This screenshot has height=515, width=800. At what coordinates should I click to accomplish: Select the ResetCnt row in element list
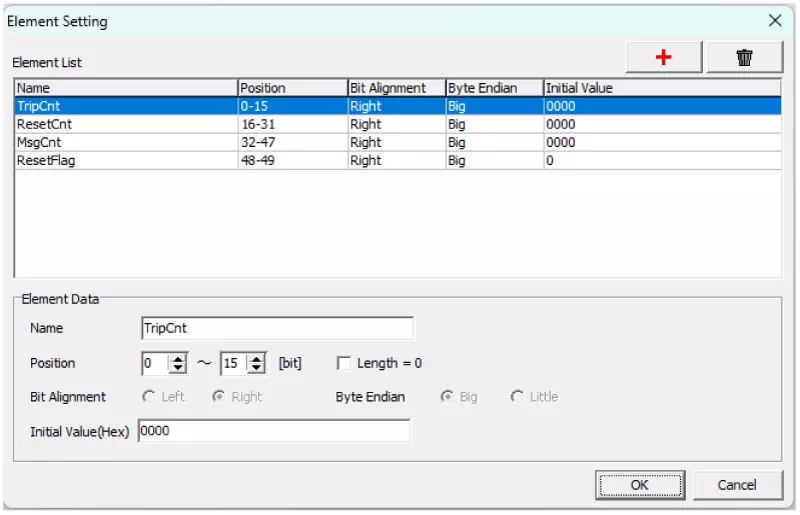tap(398, 124)
